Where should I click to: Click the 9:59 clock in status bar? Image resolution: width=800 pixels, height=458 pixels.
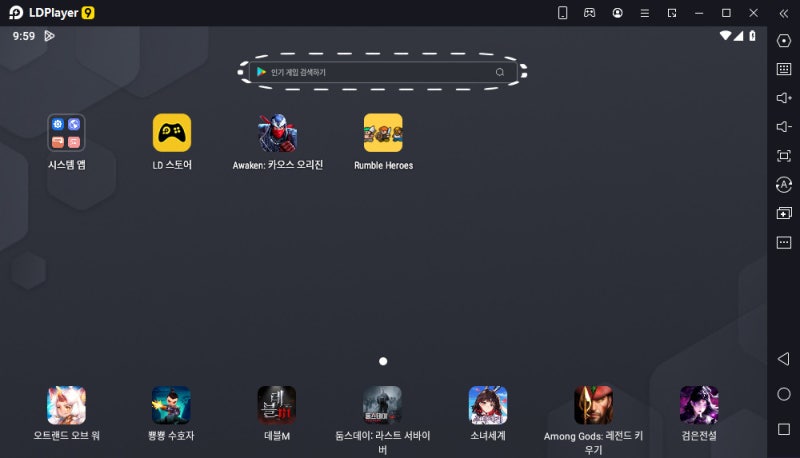tap(23, 36)
